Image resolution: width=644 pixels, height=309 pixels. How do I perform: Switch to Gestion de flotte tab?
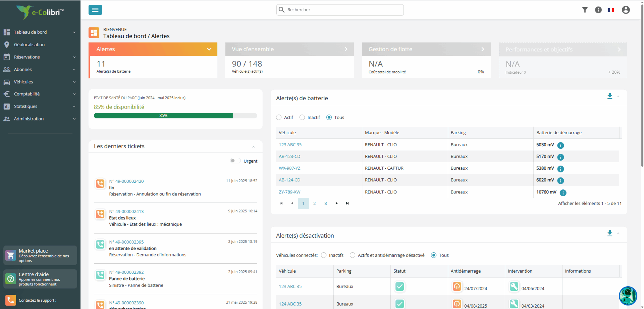pyautogui.click(x=426, y=49)
